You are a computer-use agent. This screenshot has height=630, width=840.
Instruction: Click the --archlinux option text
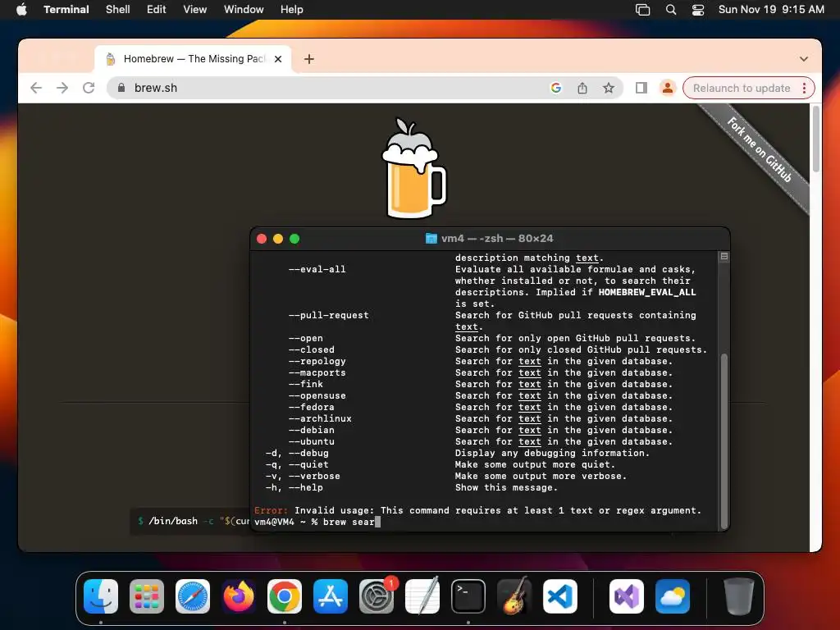[x=320, y=419]
